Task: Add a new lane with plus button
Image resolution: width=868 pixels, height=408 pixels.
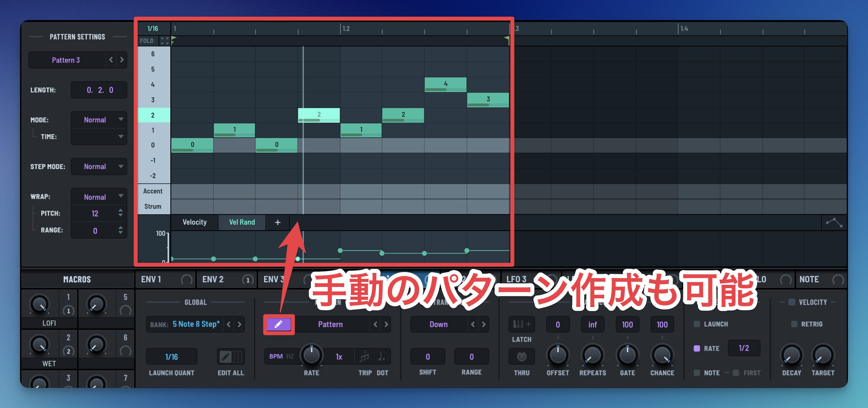Action: (x=278, y=222)
